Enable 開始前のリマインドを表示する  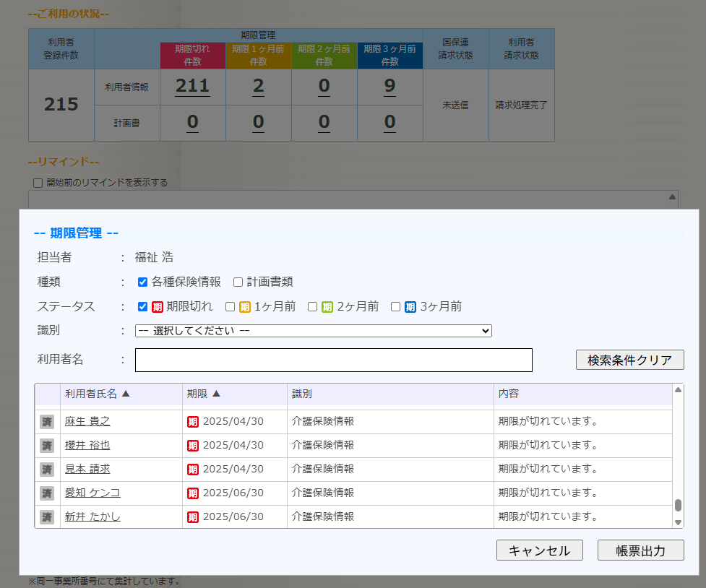click(x=38, y=182)
